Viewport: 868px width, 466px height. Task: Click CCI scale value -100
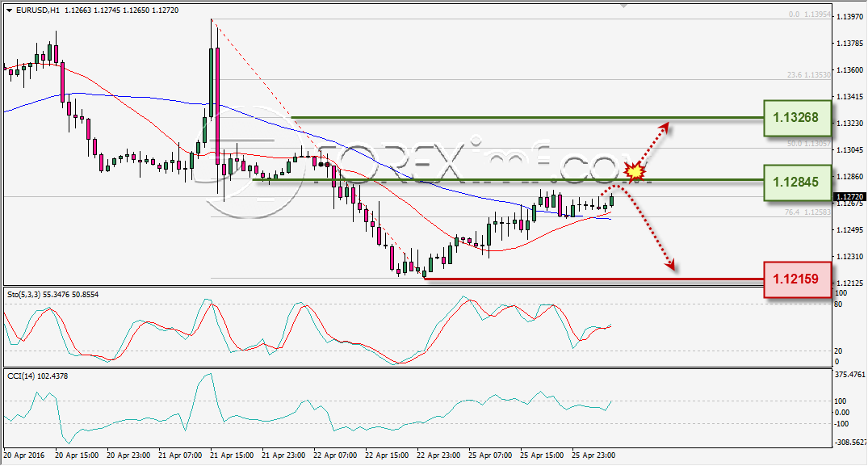pos(841,423)
